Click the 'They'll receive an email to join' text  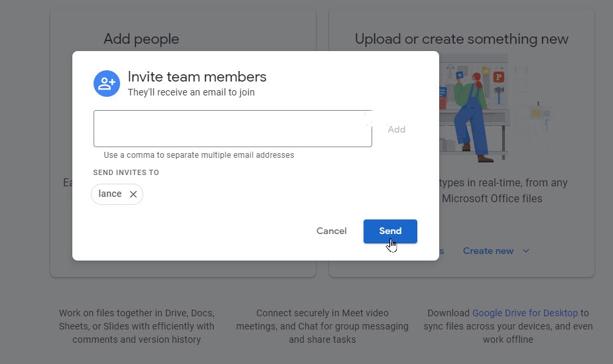pos(191,92)
